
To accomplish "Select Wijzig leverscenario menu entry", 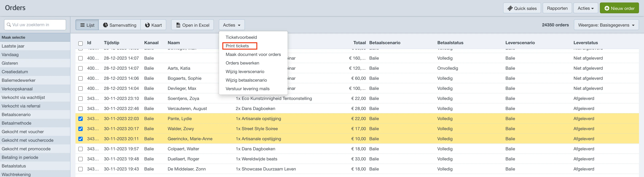I will coord(245,72).
